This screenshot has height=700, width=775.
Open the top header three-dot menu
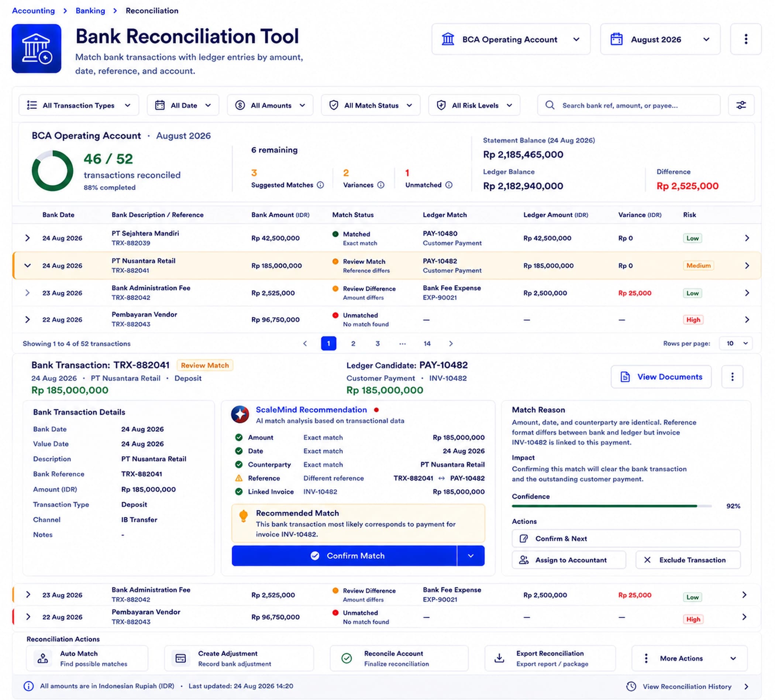[745, 39]
